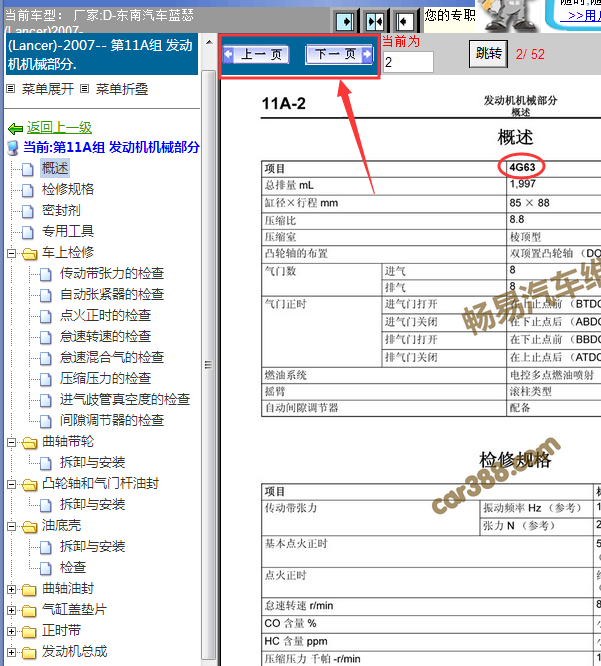Click the page icon beside 专用工具
601x666 pixels.
tap(28, 232)
